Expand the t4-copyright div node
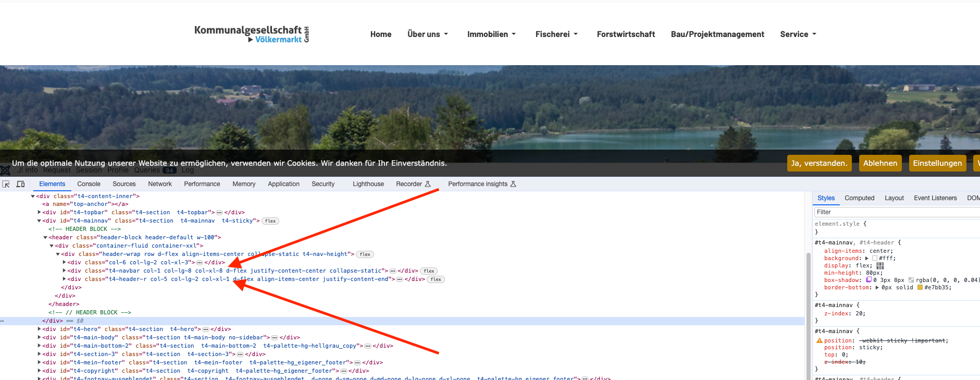This screenshot has width=980, height=380. [x=39, y=371]
